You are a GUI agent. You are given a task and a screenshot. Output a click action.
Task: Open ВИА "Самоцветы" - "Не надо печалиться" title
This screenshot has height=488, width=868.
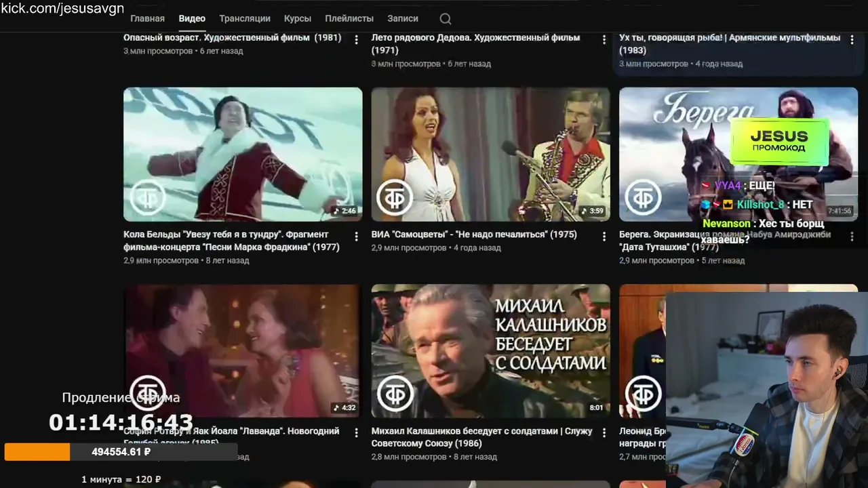pyautogui.click(x=474, y=235)
